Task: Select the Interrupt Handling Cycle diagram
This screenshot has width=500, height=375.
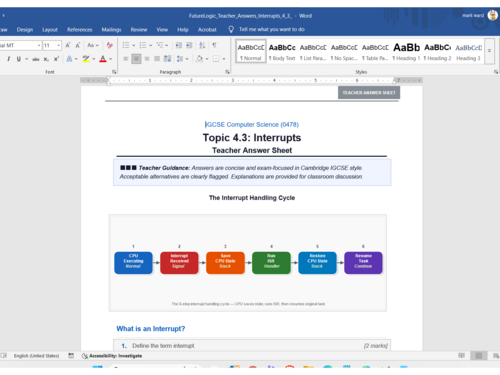Action: point(248,263)
